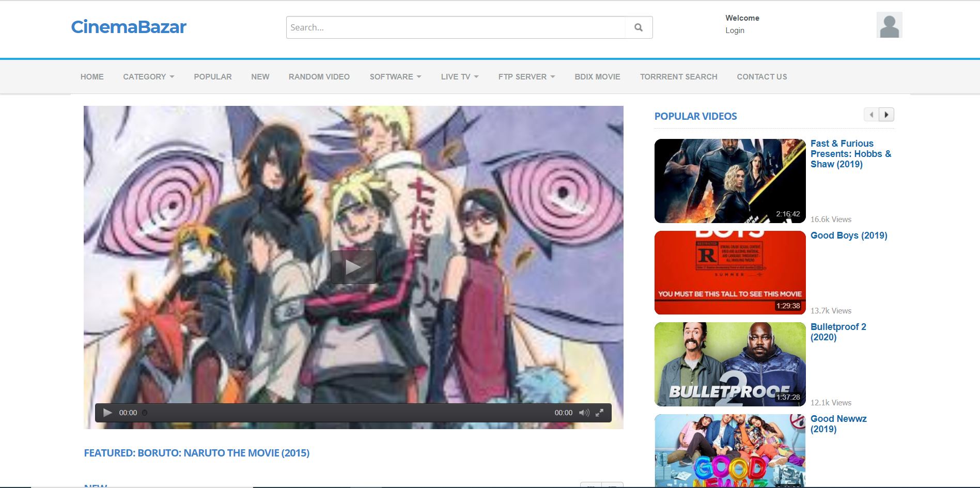Open the Good Boys video thumbnail
This screenshot has height=488, width=980.
tap(729, 273)
